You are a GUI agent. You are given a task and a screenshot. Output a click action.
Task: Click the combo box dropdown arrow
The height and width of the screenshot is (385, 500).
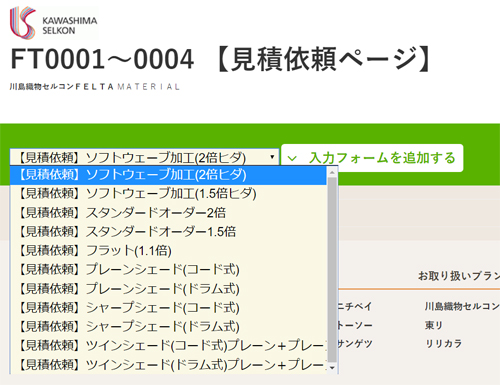272,157
